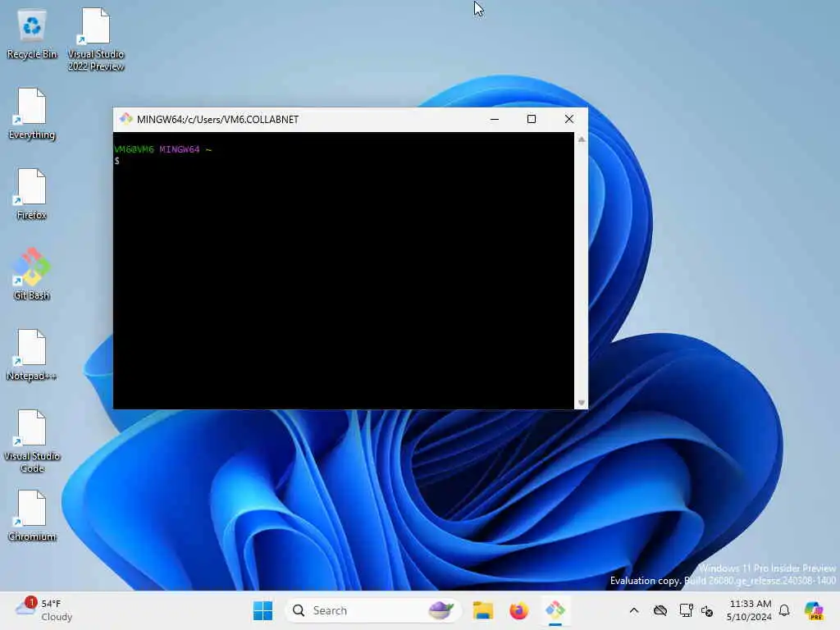
Task: Select the Chromium desktop shortcut
Action: tap(32, 516)
